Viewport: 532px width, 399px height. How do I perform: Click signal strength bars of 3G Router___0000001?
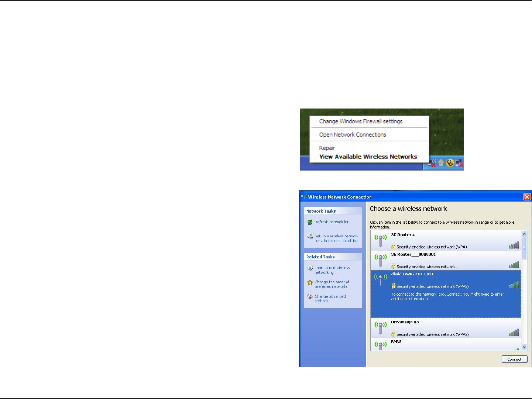coord(514,265)
